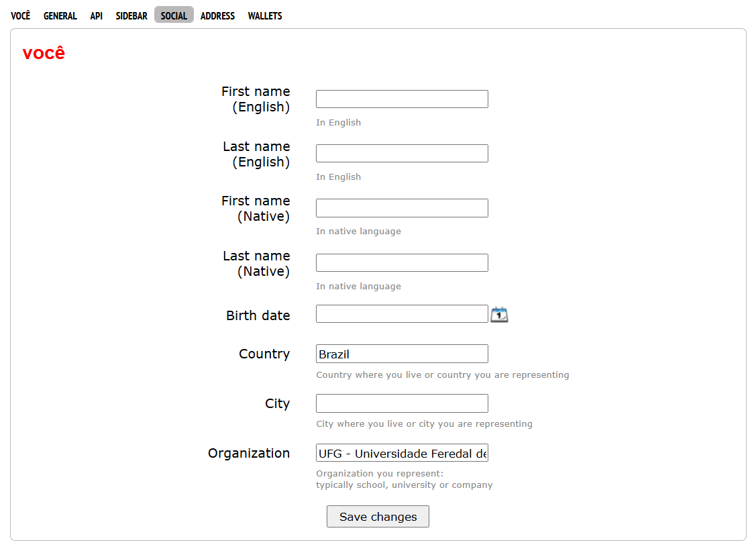Click the Country field containing Brazil
The height and width of the screenshot is (553, 756).
402,354
